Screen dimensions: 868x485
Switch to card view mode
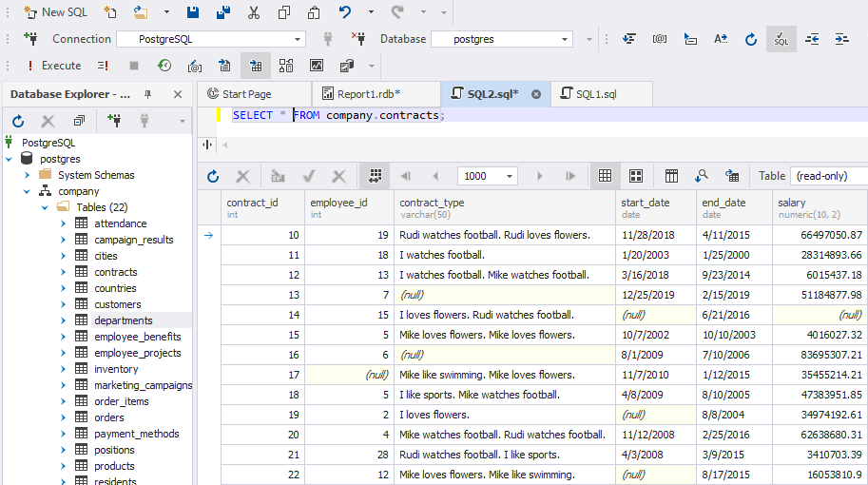636,176
